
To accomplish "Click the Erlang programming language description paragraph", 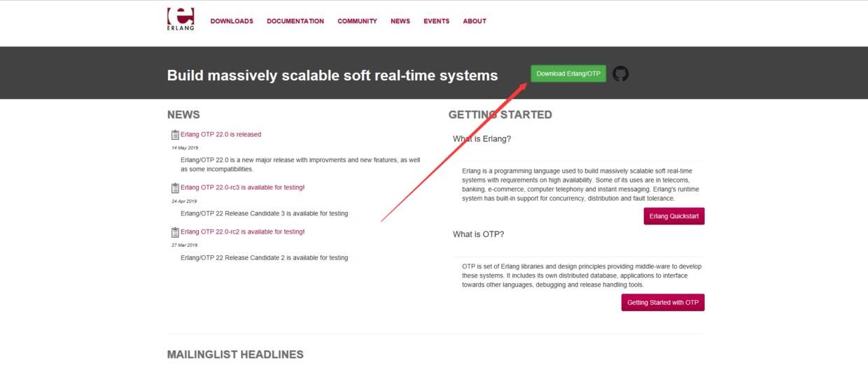I will point(580,185).
